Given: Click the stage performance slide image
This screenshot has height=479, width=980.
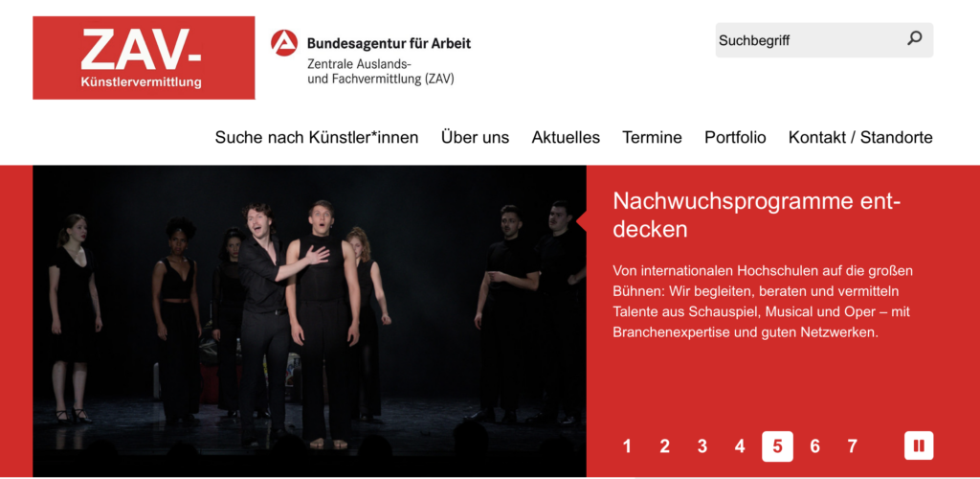Looking at the screenshot, I should [x=309, y=321].
